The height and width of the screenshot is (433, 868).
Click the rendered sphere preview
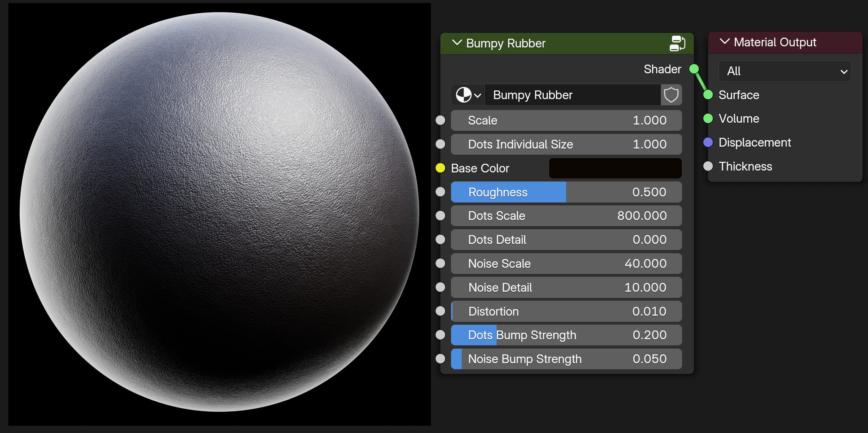tap(219, 212)
